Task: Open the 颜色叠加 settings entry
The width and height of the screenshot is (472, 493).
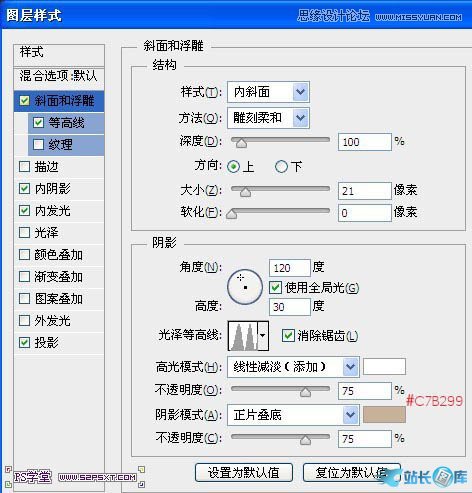Action: pos(58,255)
